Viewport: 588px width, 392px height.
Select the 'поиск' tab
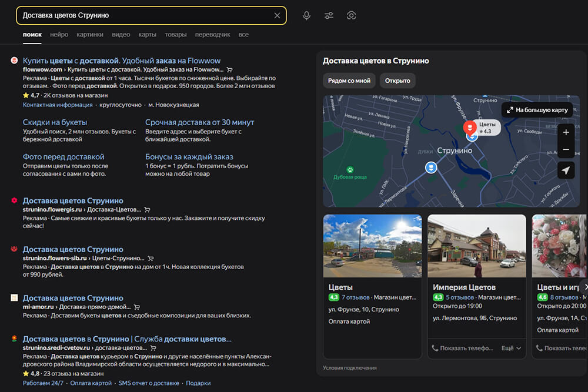(x=32, y=35)
